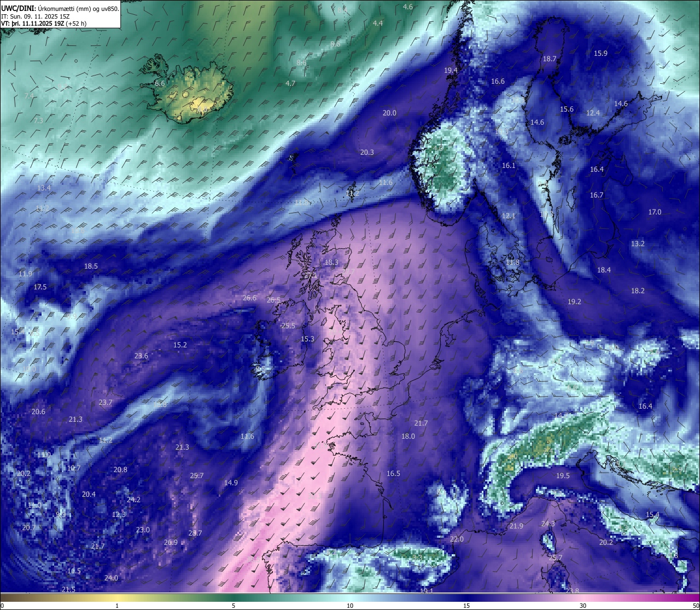
Task: Click the 23.6 map value
Action: (141, 356)
